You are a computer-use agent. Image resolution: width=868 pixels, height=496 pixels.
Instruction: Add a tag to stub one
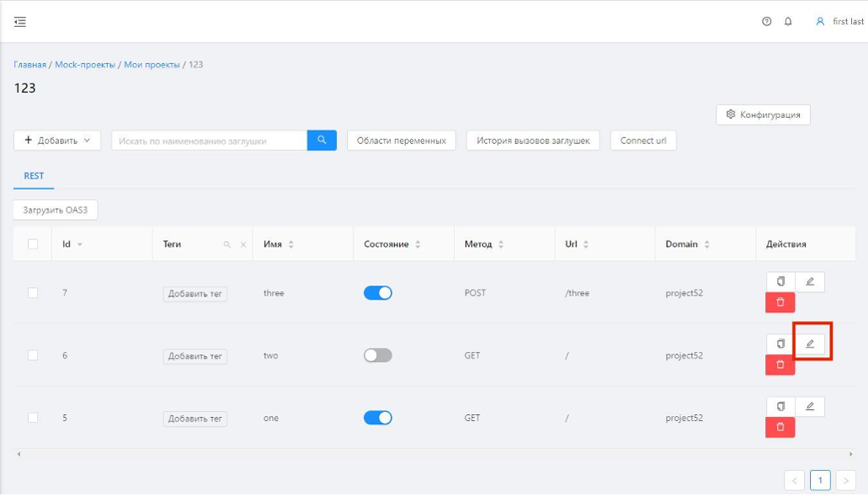pos(194,419)
